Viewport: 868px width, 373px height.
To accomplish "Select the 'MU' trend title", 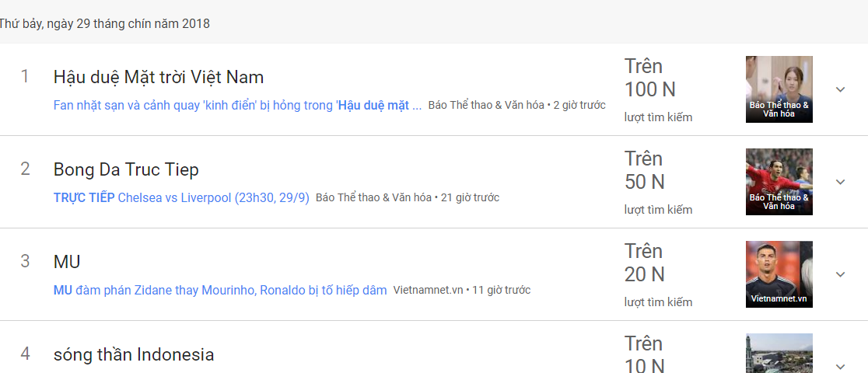I will [x=67, y=262].
